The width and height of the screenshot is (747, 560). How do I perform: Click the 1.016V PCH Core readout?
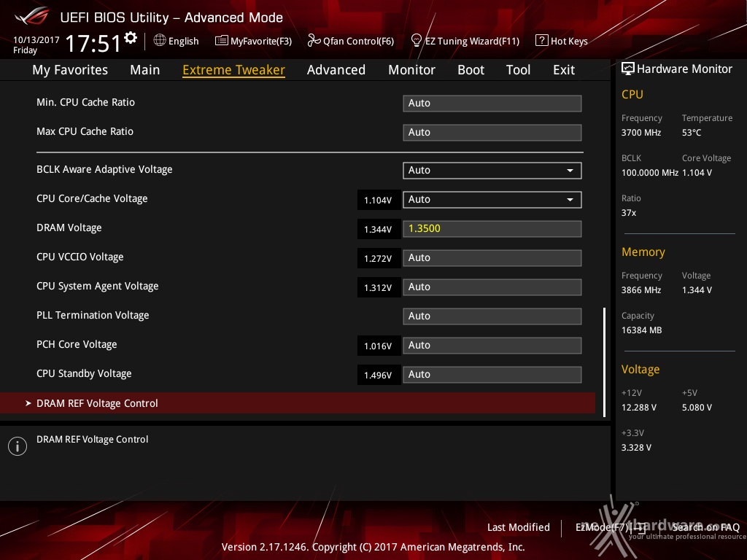379,346
